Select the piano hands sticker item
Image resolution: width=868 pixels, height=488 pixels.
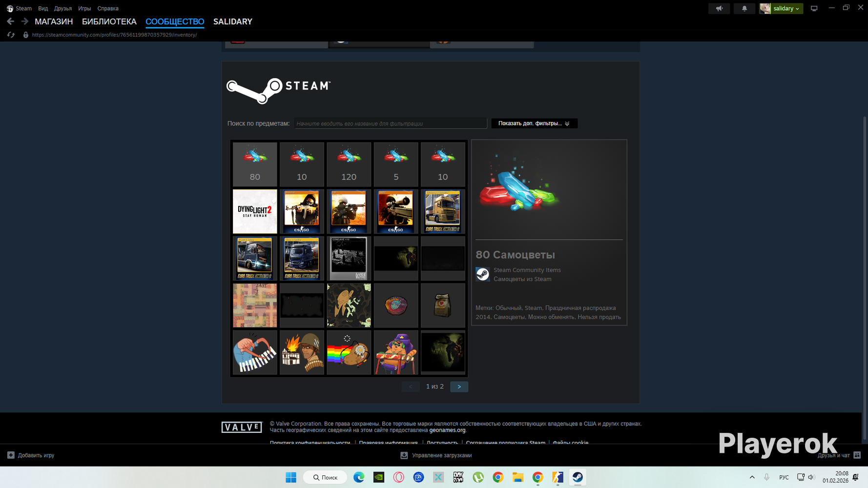255,352
